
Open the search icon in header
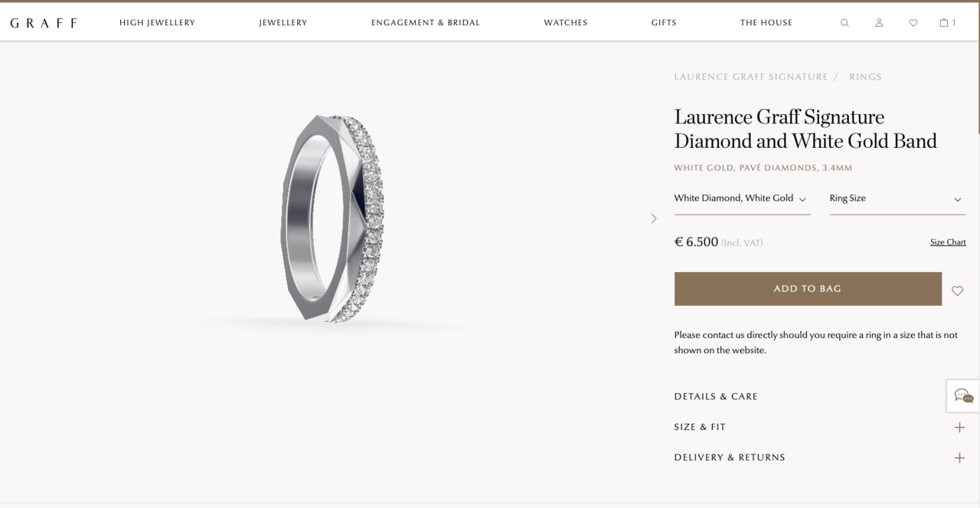[x=844, y=23]
